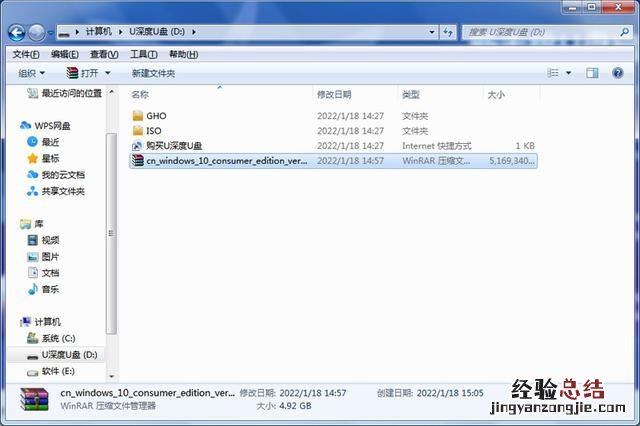The height and width of the screenshot is (426, 640).
Task: Select 库 in navigation pane
Action: [31, 224]
